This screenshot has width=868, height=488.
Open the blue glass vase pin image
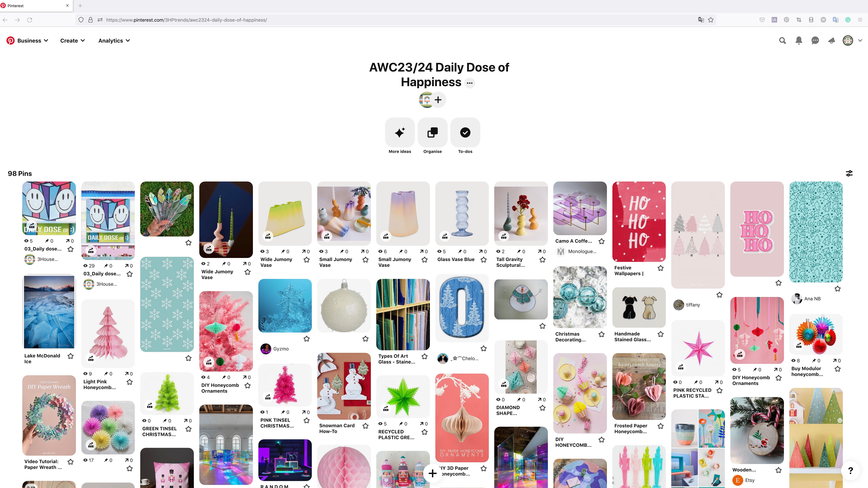pos(462,213)
